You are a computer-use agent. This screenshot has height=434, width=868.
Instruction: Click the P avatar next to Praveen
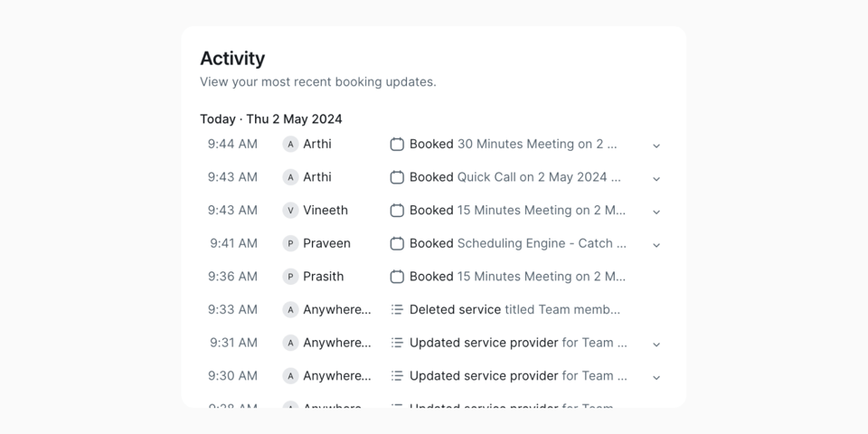(x=290, y=243)
